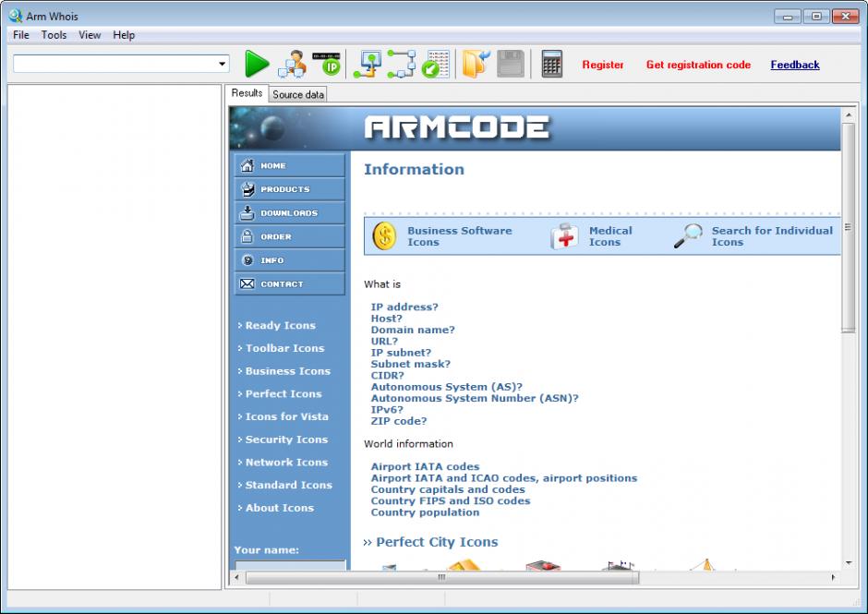This screenshot has width=868, height=614.
Task: Click Get registration code link
Action: point(698,65)
